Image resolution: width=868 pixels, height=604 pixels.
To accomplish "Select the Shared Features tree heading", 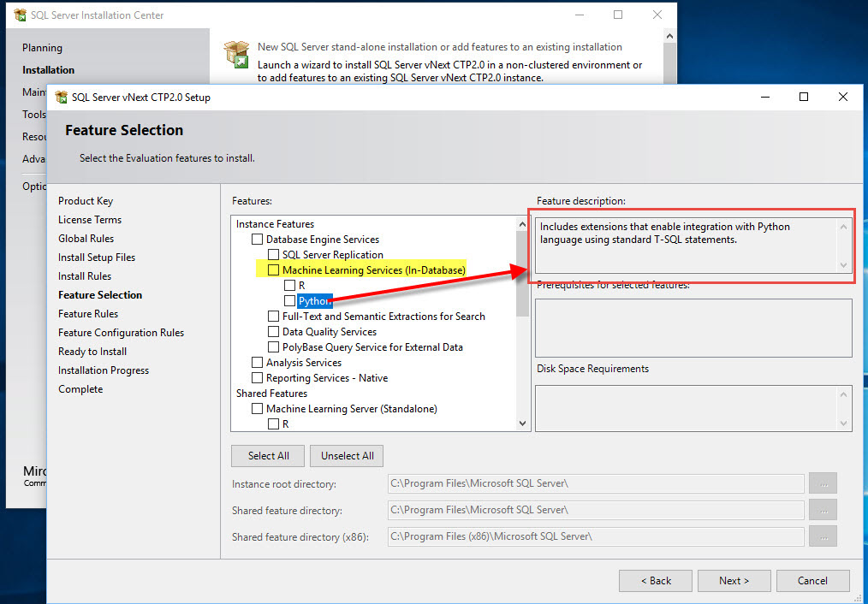I will point(272,394).
